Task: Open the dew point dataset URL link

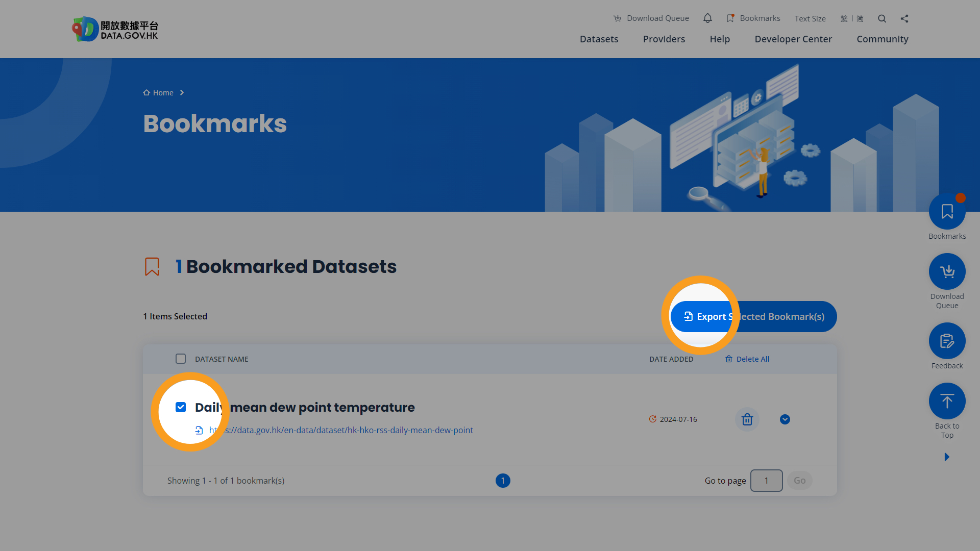Action: (x=341, y=430)
